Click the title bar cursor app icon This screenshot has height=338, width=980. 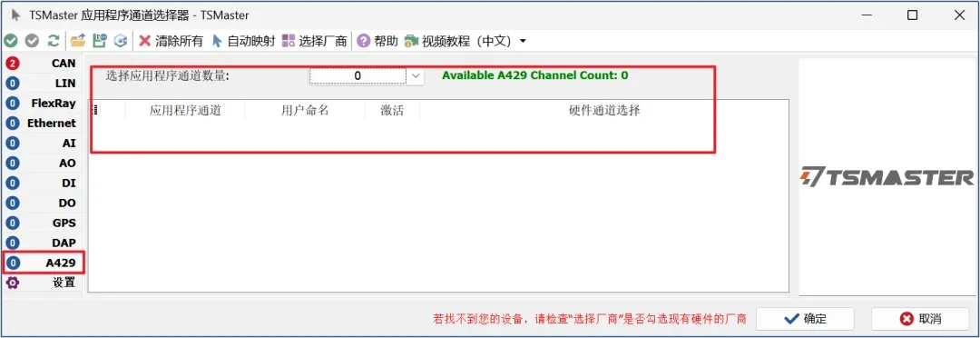[15, 15]
